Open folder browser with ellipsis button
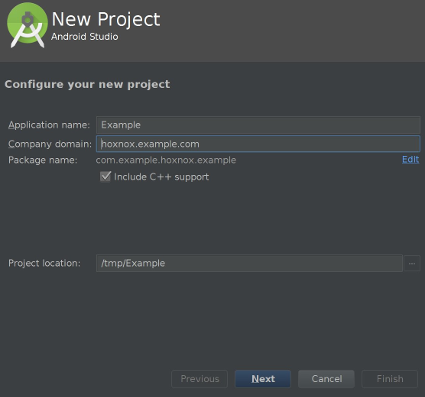 412,263
